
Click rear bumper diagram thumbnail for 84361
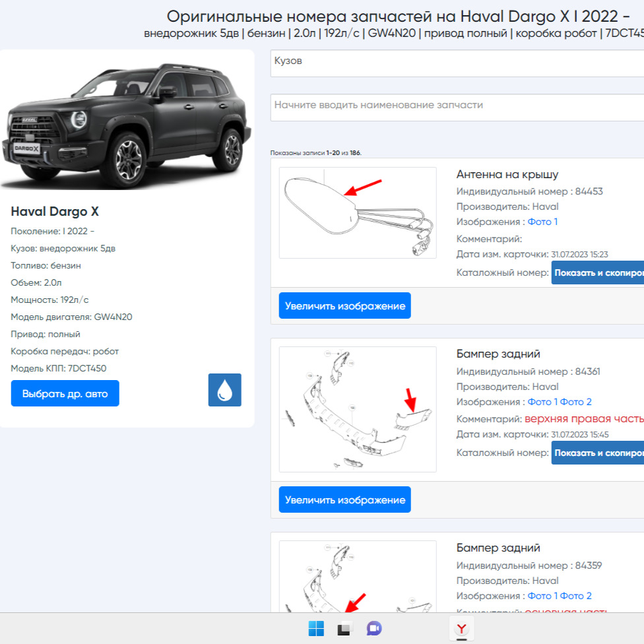point(358,410)
